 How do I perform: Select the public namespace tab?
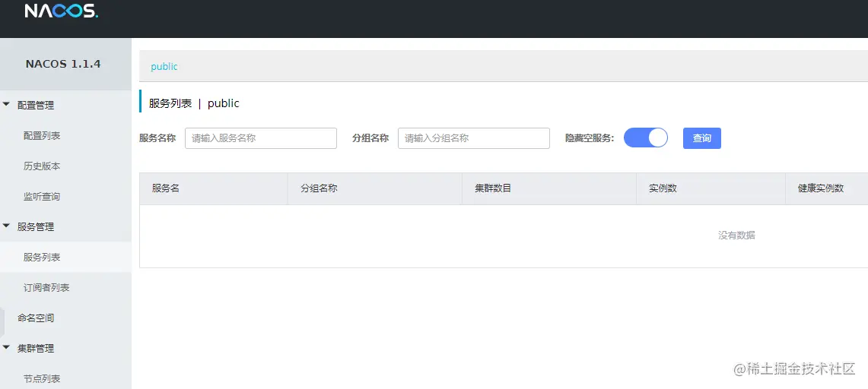tap(164, 66)
